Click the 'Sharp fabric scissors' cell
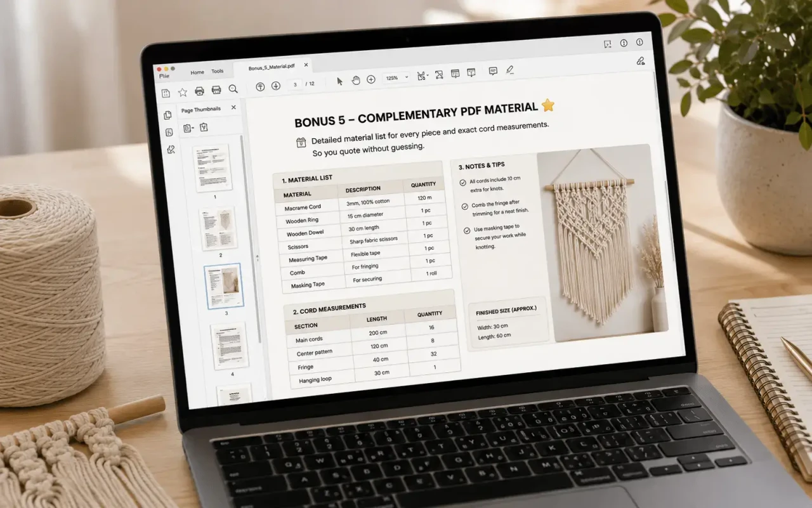The image size is (812, 508). coord(375,240)
